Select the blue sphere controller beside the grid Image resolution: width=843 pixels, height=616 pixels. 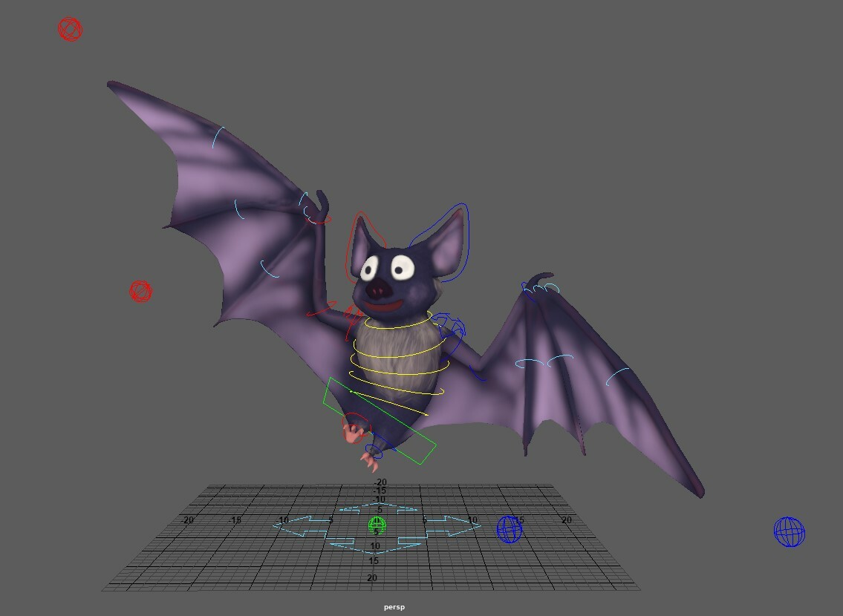coord(510,530)
